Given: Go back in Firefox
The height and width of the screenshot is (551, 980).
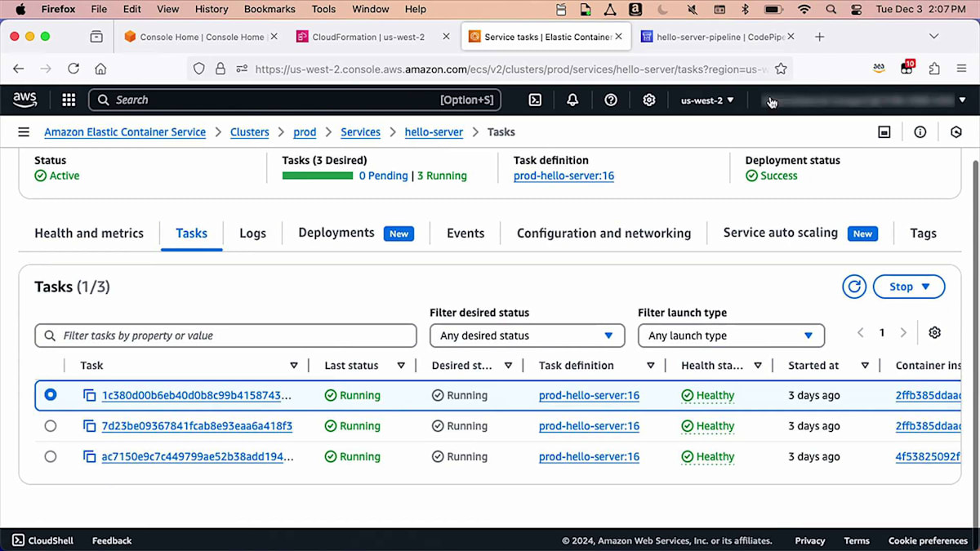Looking at the screenshot, I should pos(18,69).
